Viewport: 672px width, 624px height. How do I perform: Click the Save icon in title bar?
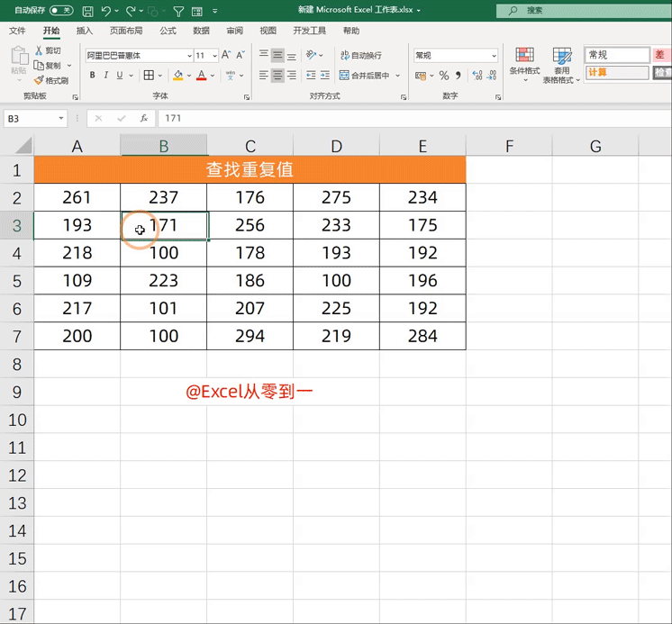click(88, 11)
